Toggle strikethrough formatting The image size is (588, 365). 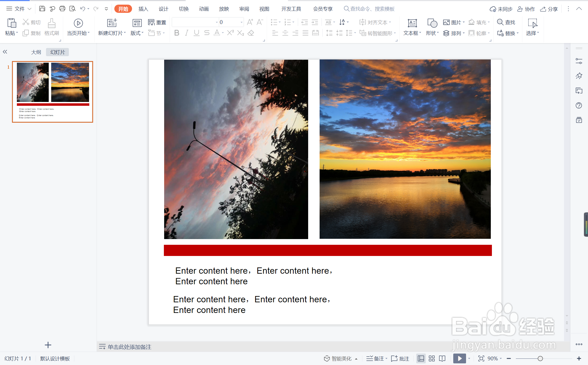[207, 33]
